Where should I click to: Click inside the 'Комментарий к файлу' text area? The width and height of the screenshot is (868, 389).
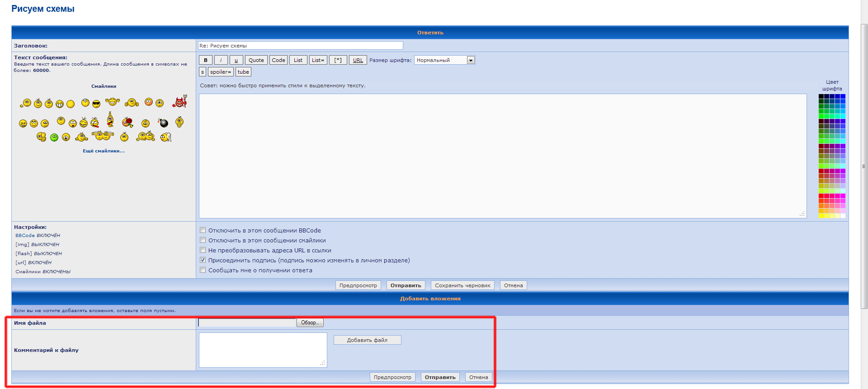click(x=263, y=350)
